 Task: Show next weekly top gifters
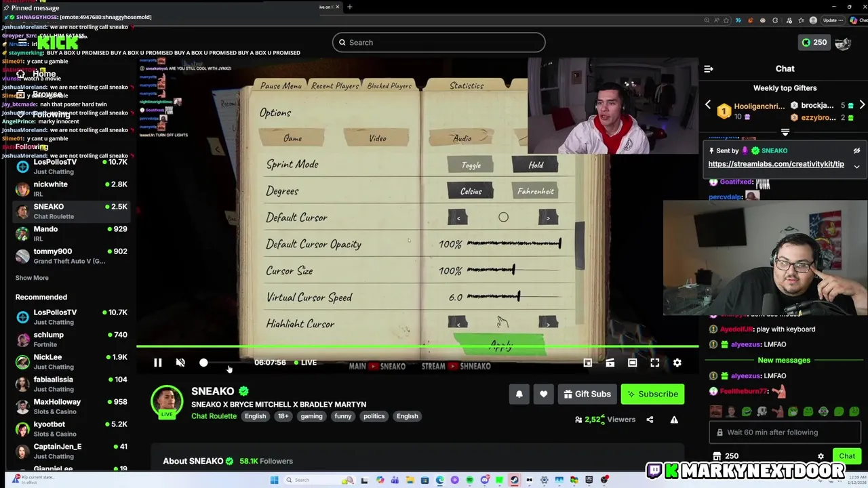[862, 105]
